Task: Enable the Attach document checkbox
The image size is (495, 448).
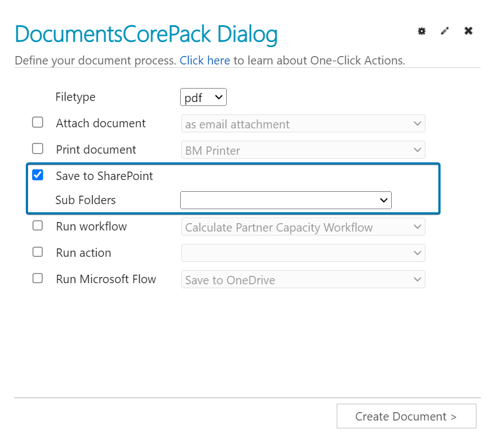Action: [x=38, y=122]
